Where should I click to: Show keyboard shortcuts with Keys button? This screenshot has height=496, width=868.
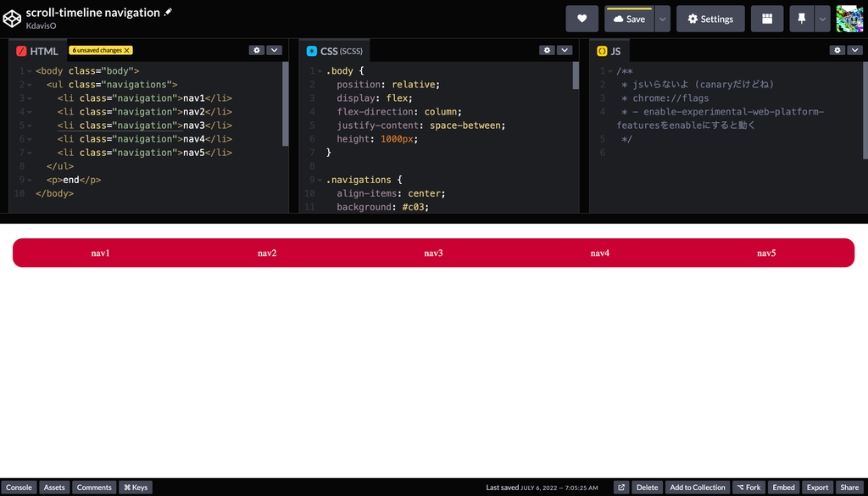click(x=136, y=488)
